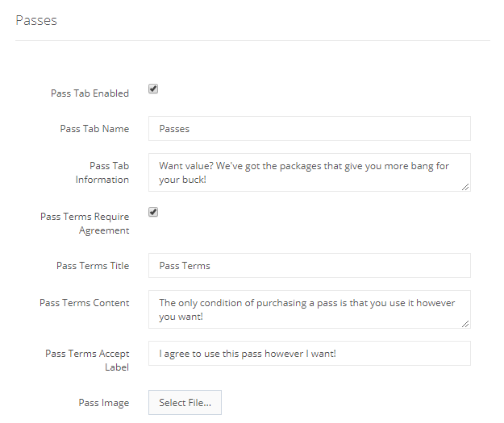Click the "Pass Image" label
Screen dimensions: 504x423
103,403
